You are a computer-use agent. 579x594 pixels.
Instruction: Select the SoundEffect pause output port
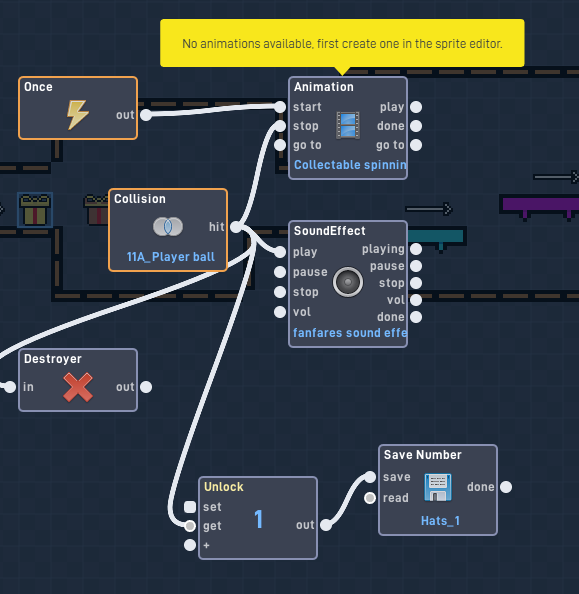tap(416, 266)
